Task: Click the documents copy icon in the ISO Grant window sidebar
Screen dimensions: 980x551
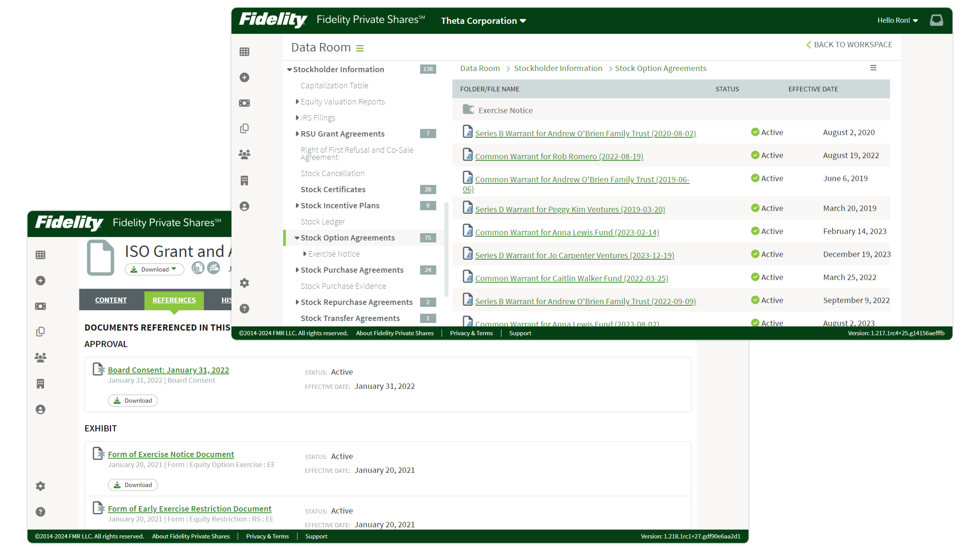Action: [x=40, y=332]
